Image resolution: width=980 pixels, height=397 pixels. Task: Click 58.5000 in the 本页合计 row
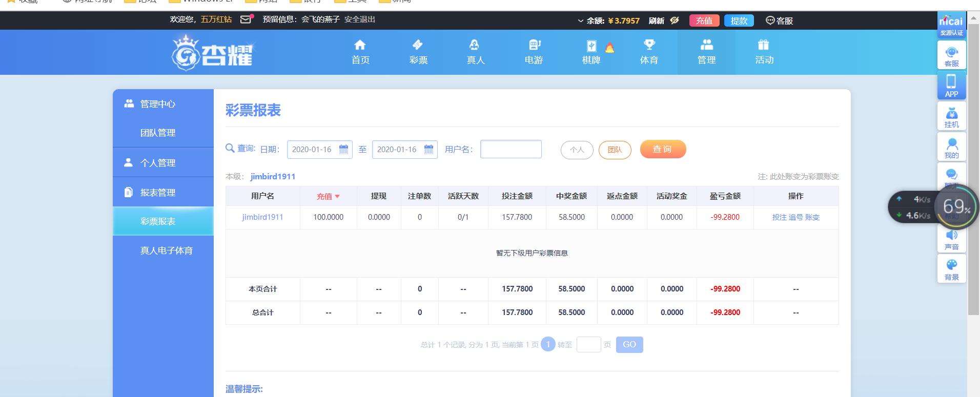(x=571, y=289)
